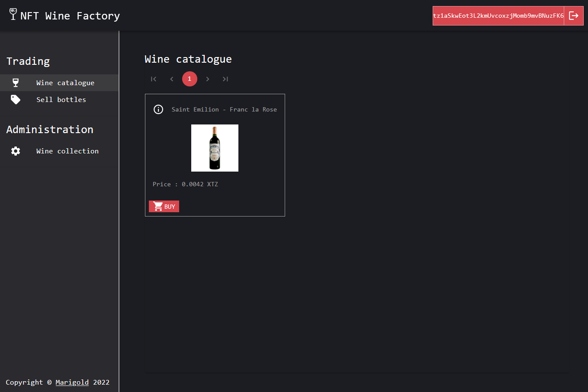Click the wine bottle thumbnail image
The width and height of the screenshot is (588, 392).
(x=215, y=148)
